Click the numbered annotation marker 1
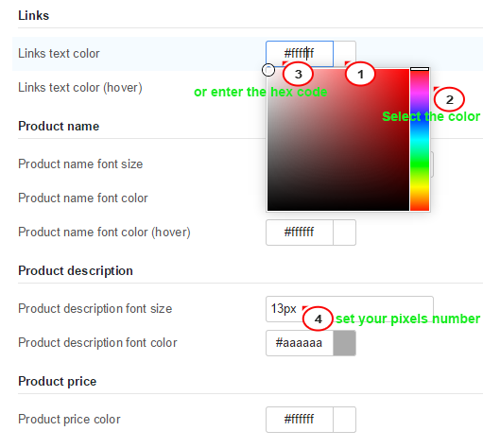 click(x=360, y=75)
